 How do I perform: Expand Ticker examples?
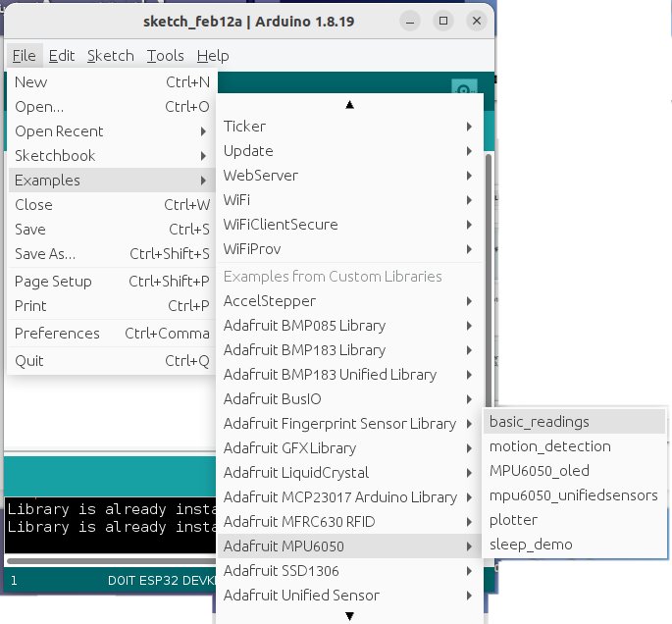point(349,126)
